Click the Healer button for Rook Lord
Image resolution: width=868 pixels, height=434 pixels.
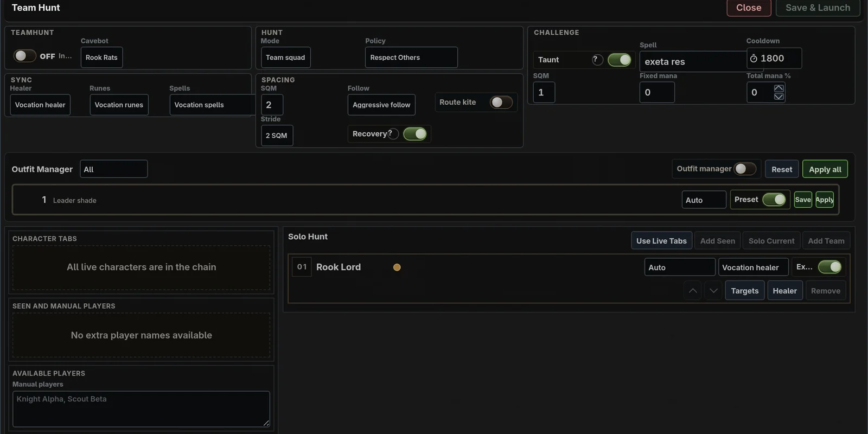click(x=785, y=291)
